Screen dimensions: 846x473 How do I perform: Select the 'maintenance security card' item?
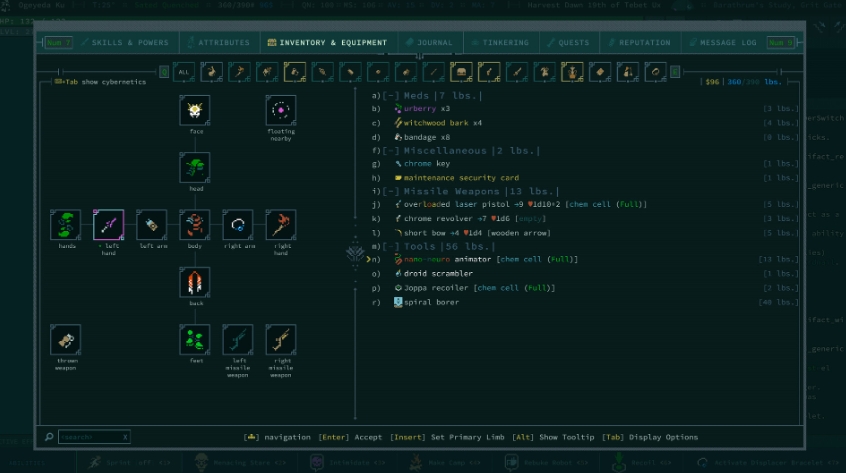click(x=585, y=178)
